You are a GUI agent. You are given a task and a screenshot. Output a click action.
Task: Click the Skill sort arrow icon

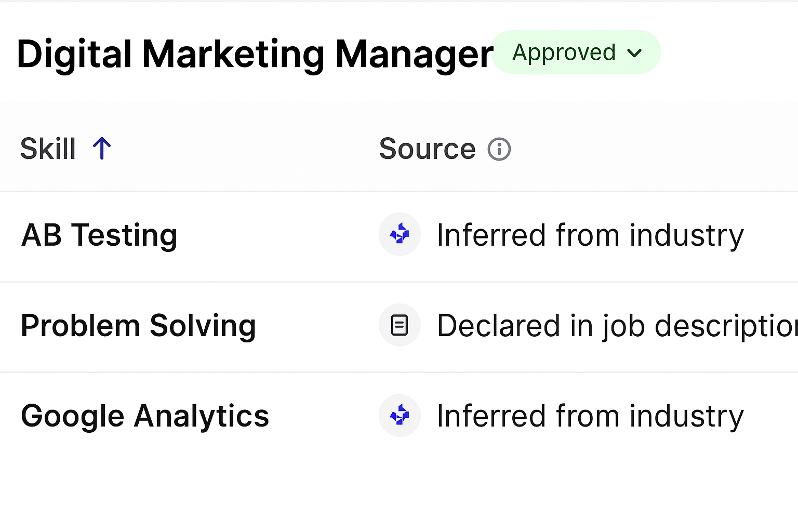coord(102,149)
